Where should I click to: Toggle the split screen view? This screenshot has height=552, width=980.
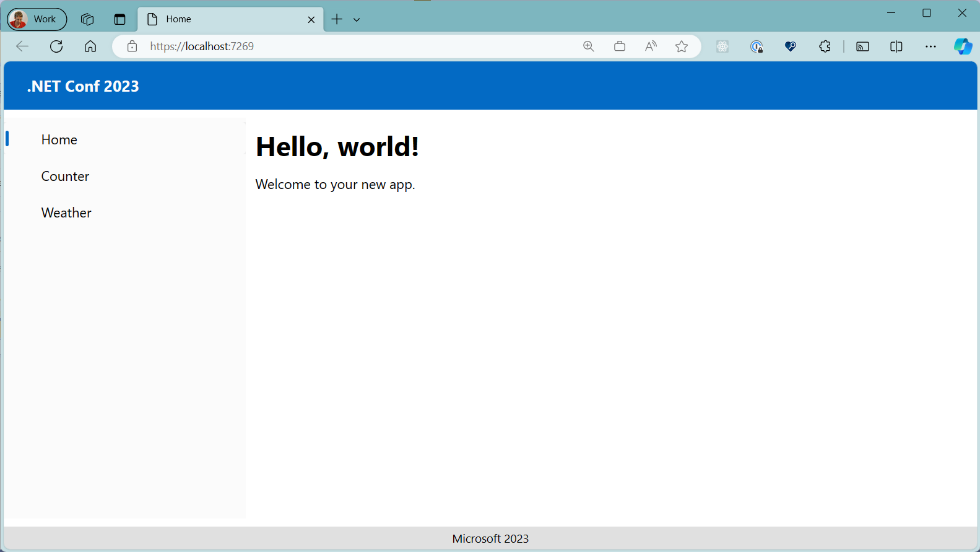tap(896, 46)
